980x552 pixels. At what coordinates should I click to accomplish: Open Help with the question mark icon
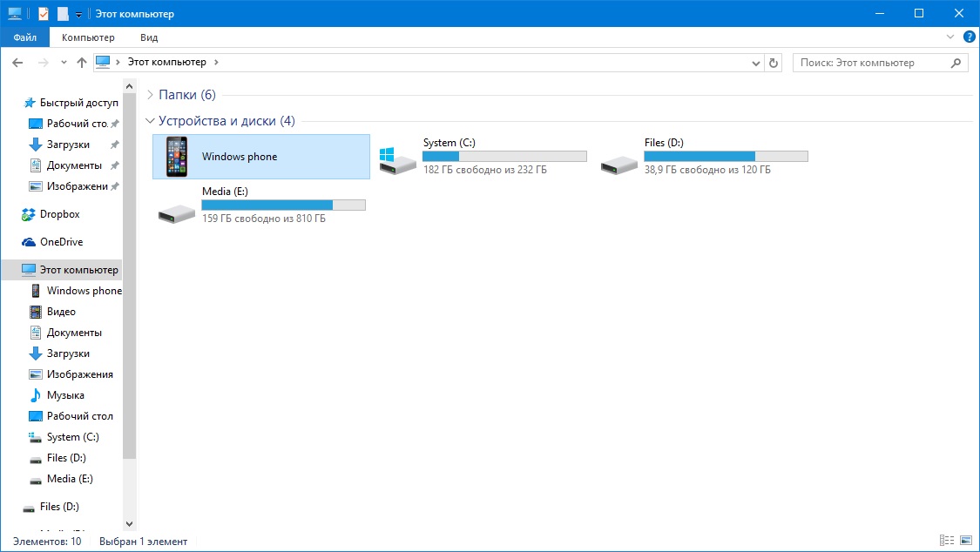click(x=970, y=37)
